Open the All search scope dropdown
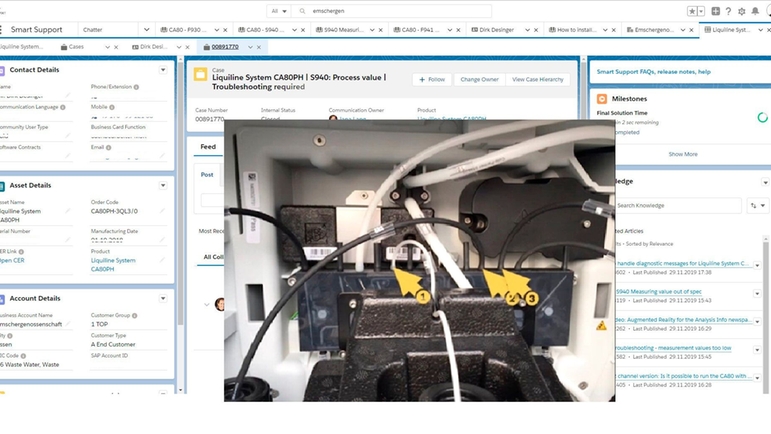This screenshot has width=771, height=434. tap(279, 11)
